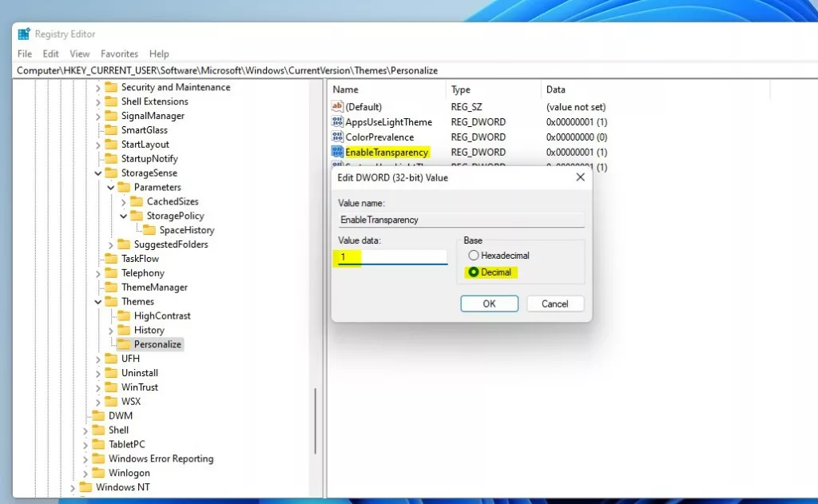Select the DWM tree item

click(121, 416)
